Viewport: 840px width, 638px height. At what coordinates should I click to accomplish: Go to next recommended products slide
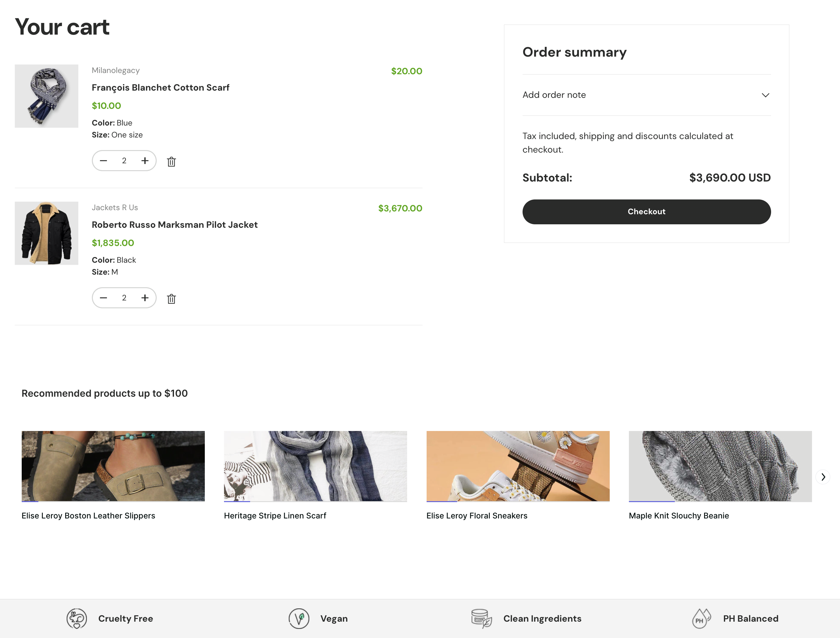(x=822, y=477)
